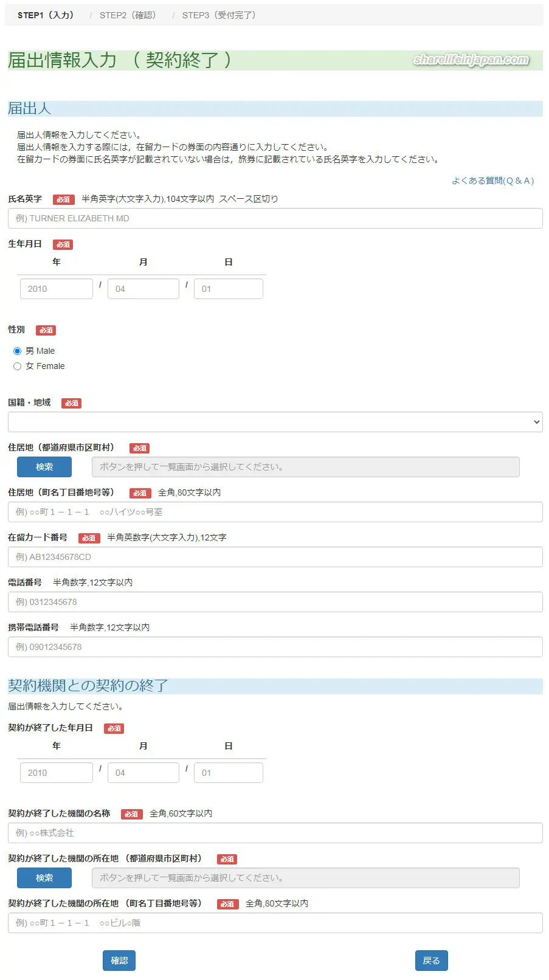Image resolution: width=549 pixels, height=980 pixels.
Task: Focus the 携帯電話番号 input field
Action: tap(275, 647)
